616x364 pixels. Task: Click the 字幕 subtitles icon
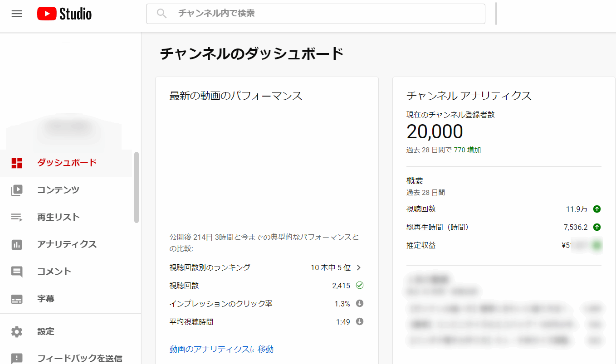(x=17, y=299)
